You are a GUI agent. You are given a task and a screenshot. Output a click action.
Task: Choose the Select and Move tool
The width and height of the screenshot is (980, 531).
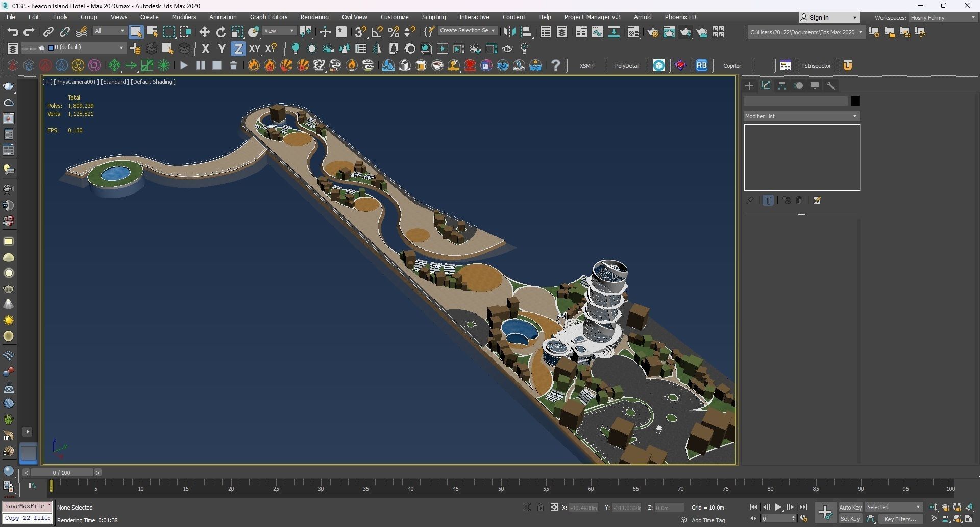click(205, 32)
